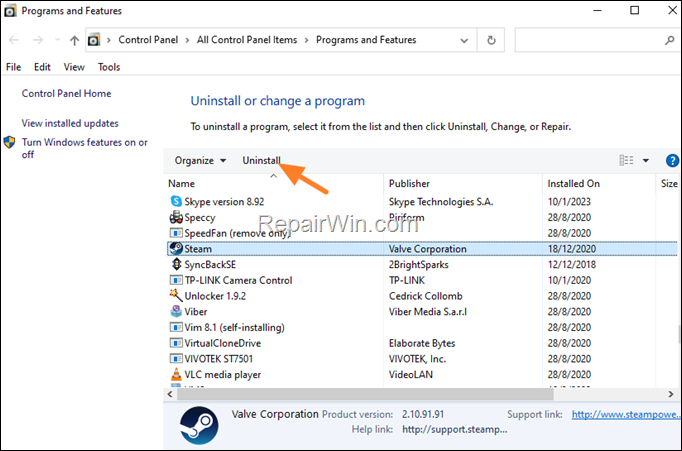Viewport: 682px width, 451px height.
Task: Expand the view options dropdown arrow
Action: click(646, 160)
